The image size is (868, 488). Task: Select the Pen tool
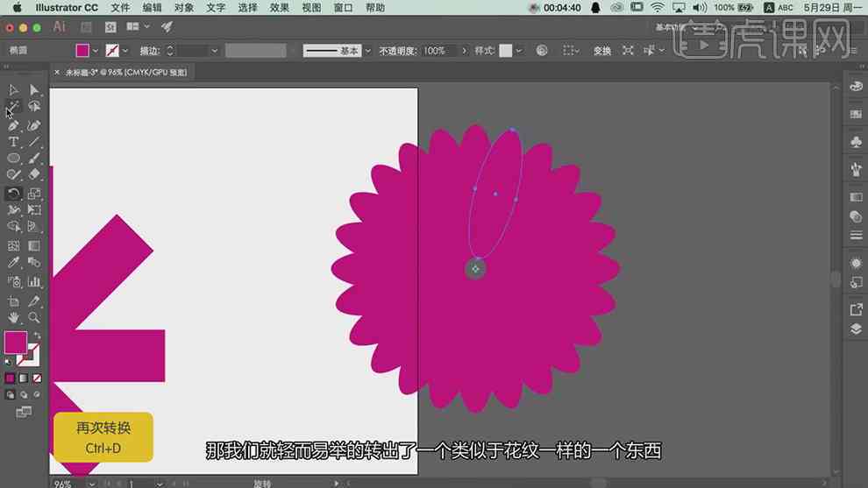click(13, 125)
